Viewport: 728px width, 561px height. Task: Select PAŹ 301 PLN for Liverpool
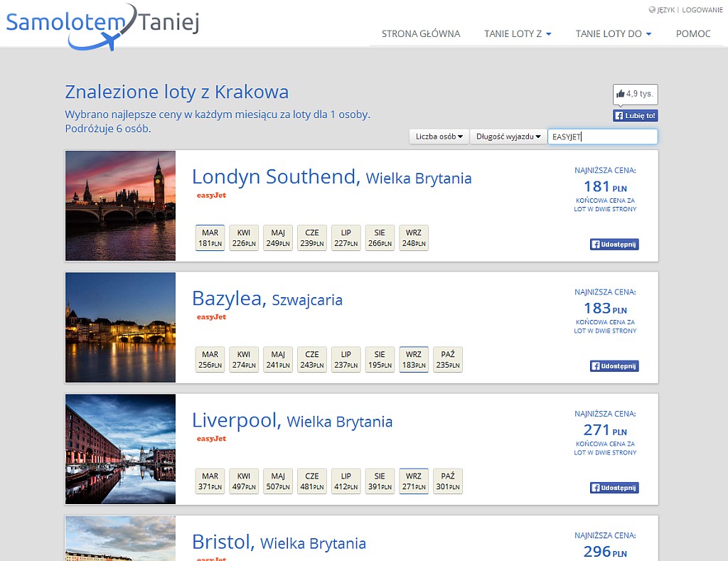coord(448,481)
